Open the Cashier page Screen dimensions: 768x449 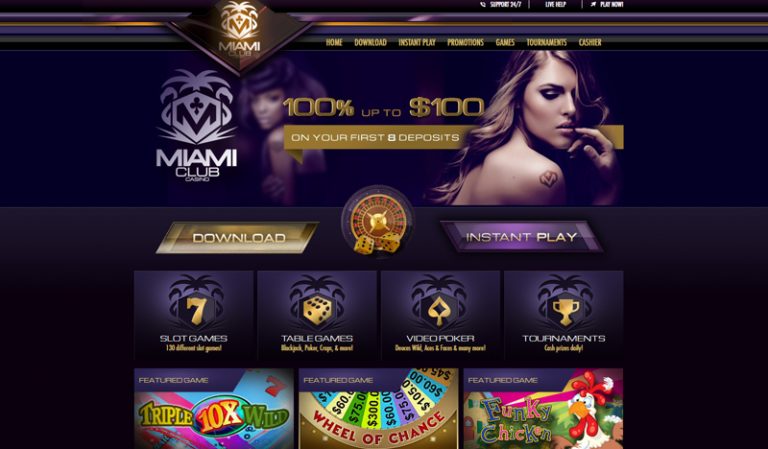pyautogui.click(x=590, y=42)
